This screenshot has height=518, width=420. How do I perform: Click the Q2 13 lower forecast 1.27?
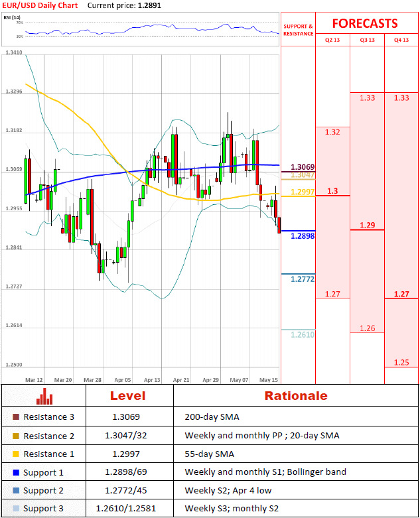click(x=332, y=294)
